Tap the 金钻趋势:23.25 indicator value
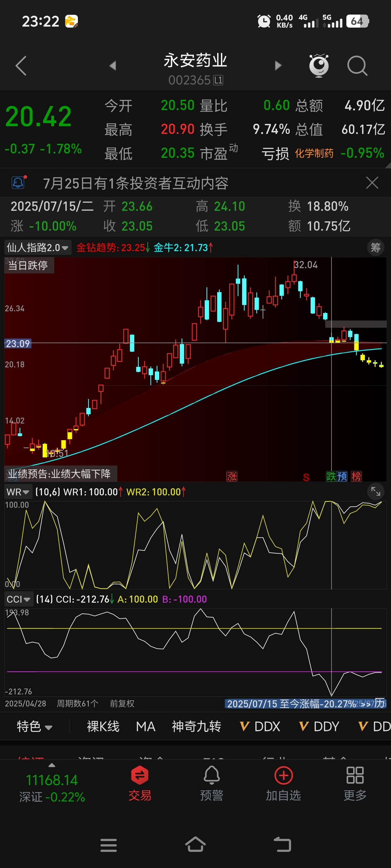 click(113, 248)
